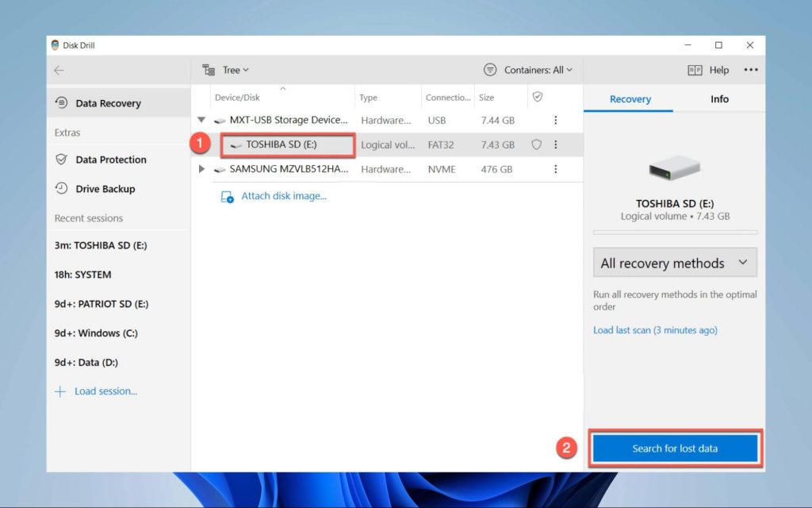This screenshot has width=812, height=508.
Task: Click the Tree view icon
Action: 208,70
